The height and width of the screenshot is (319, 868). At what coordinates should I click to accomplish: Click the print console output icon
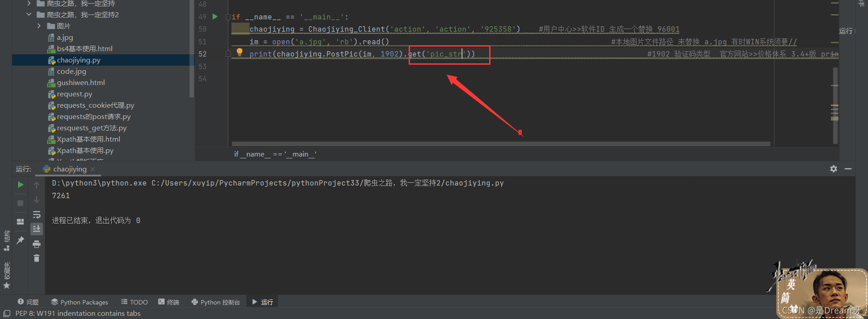tap(37, 244)
